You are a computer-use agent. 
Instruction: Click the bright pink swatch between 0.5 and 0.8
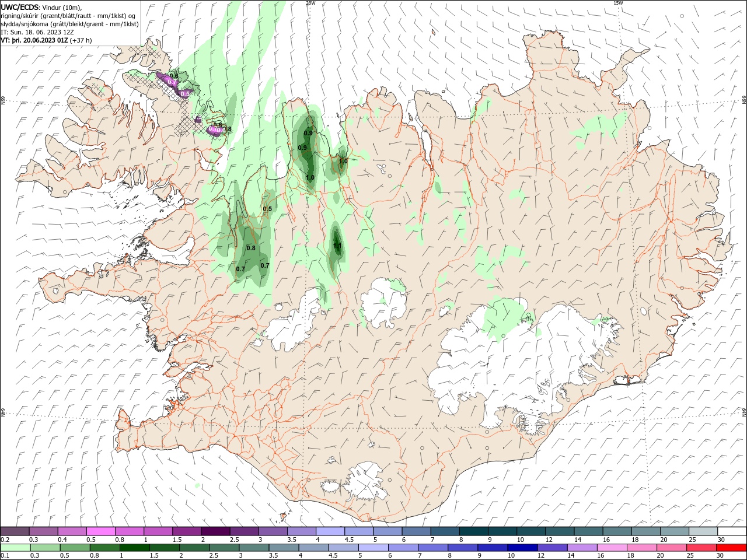click(100, 531)
